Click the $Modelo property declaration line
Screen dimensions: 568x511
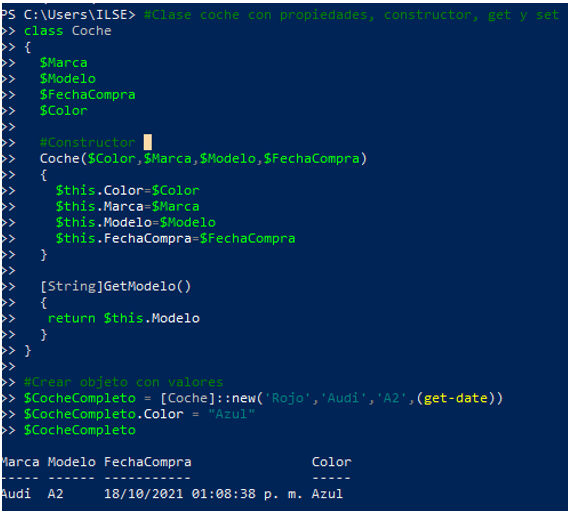tap(67, 79)
